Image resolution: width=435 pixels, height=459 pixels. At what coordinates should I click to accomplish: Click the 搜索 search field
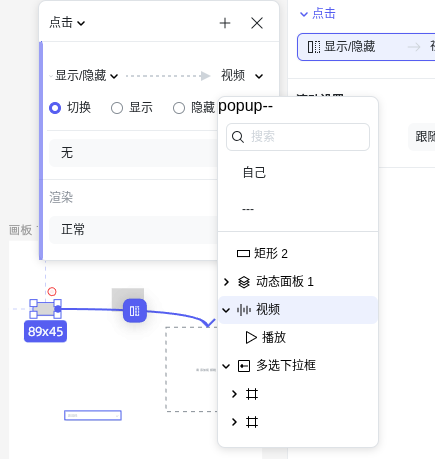[x=298, y=137]
